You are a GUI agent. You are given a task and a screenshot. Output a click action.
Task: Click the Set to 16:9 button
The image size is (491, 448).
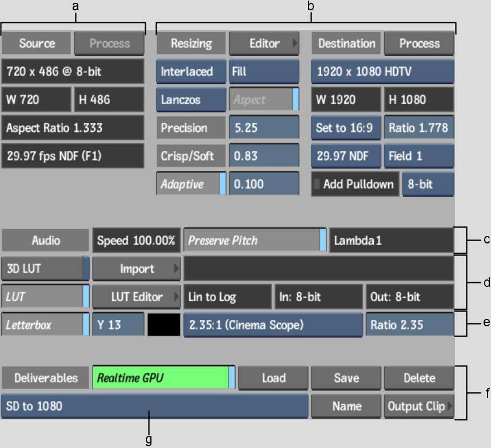[x=346, y=128]
